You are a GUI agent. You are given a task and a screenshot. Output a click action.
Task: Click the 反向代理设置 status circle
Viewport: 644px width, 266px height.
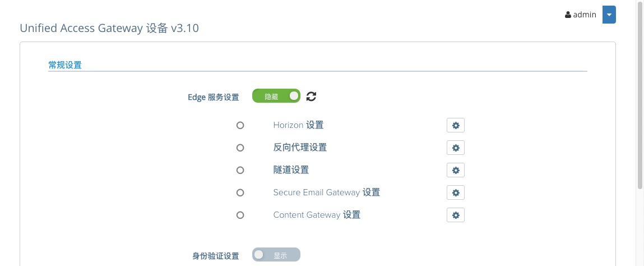coord(240,148)
